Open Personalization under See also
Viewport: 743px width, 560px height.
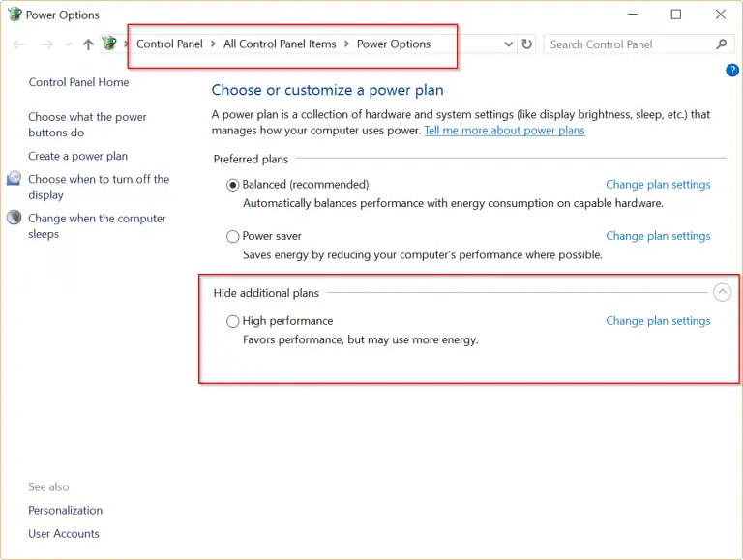66,511
